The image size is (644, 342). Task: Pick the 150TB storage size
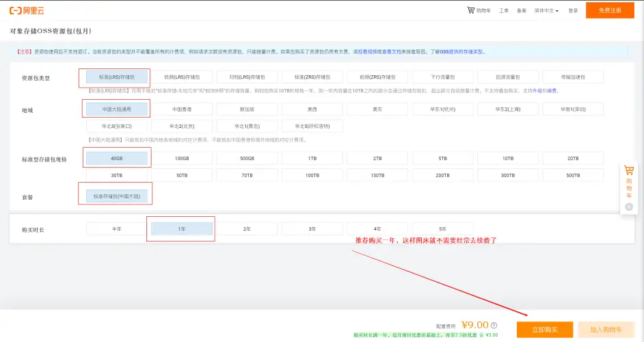click(377, 175)
